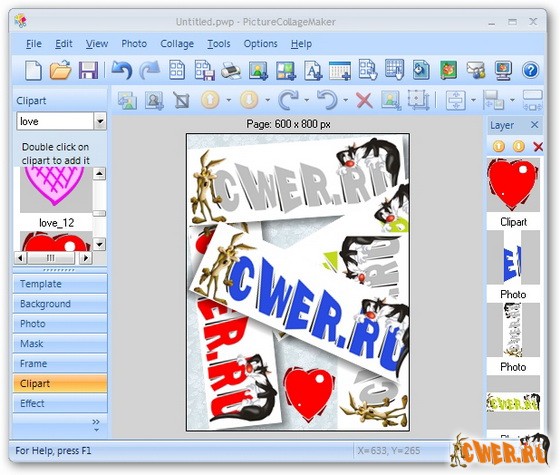Click the New blank page icon
The height and width of the screenshot is (475, 560).
click(33, 70)
